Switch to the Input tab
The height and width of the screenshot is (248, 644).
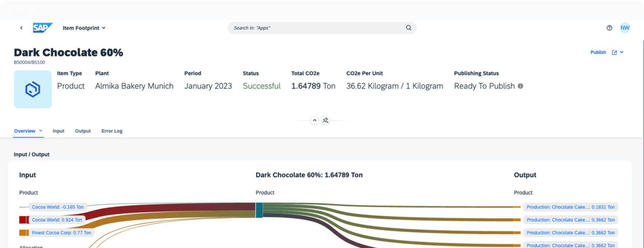tap(58, 131)
